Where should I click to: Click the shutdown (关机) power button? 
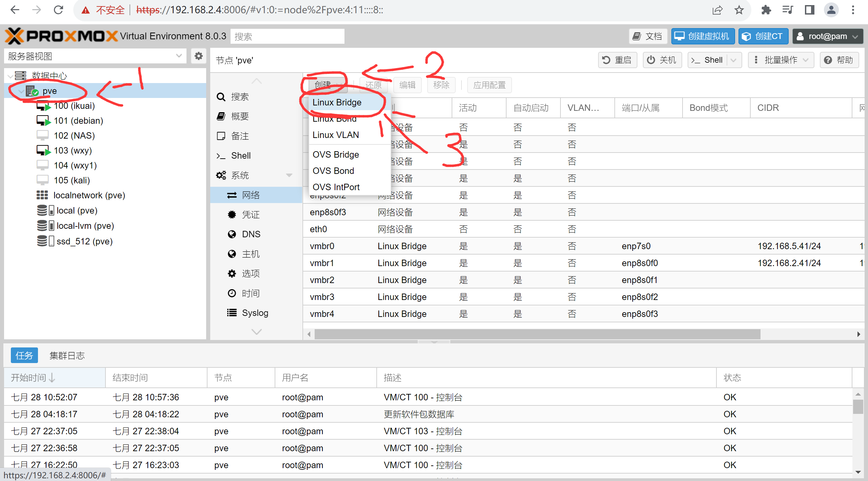tap(662, 60)
